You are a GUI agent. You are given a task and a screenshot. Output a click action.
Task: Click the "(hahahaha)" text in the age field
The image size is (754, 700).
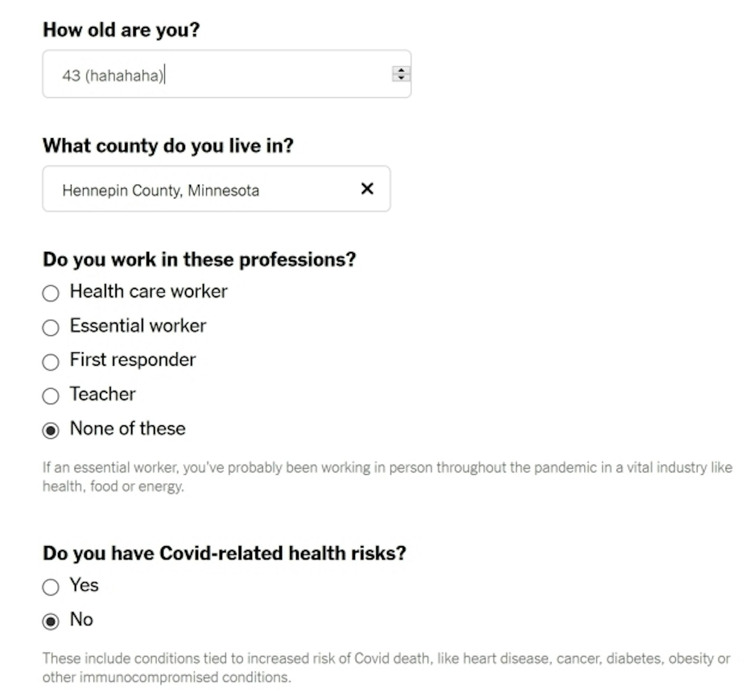pyautogui.click(x=124, y=75)
